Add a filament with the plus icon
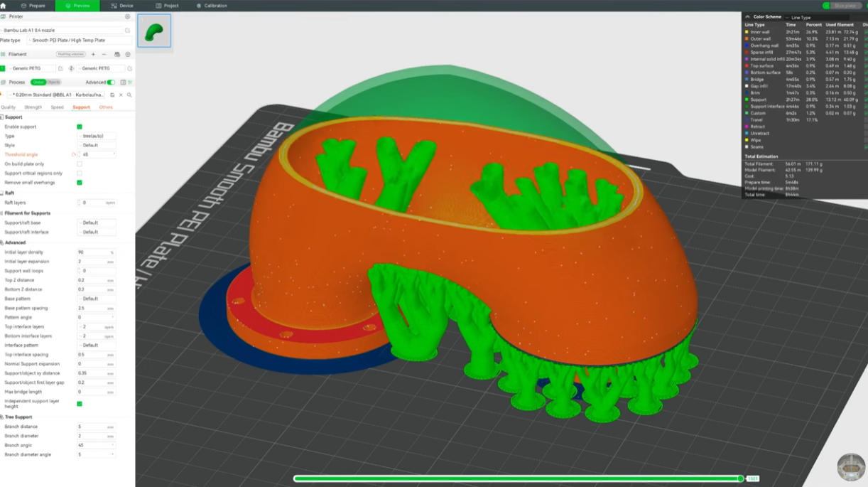 (93, 54)
